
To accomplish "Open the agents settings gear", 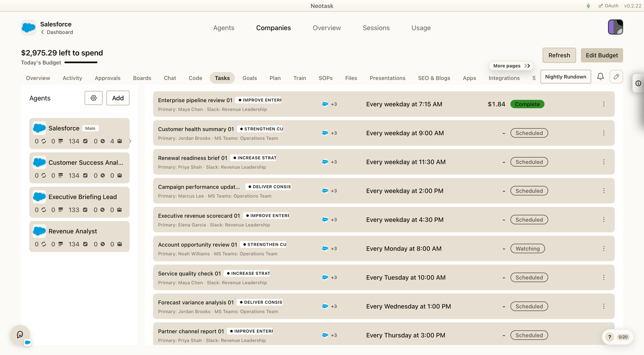I will pyautogui.click(x=94, y=98).
